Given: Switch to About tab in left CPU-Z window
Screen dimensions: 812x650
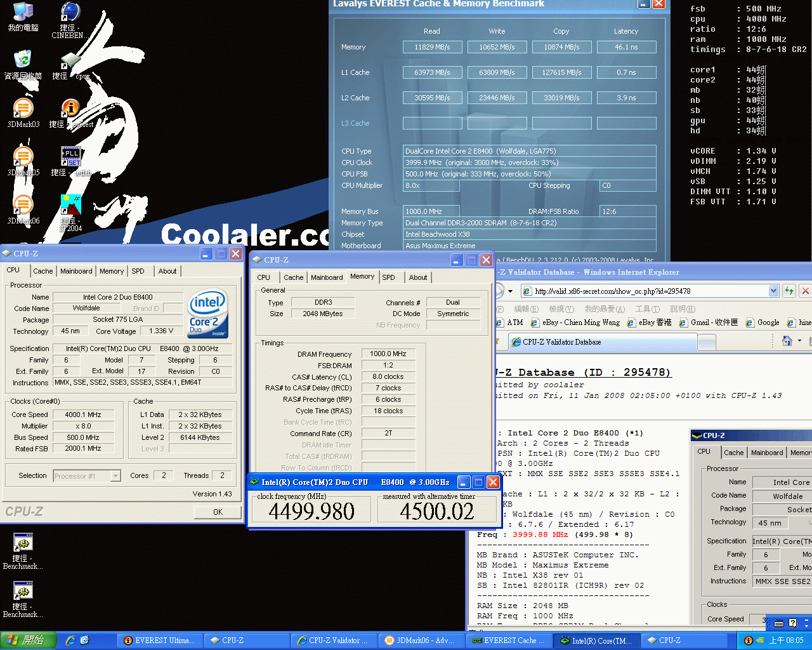Looking at the screenshot, I should (x=167, y=271).
